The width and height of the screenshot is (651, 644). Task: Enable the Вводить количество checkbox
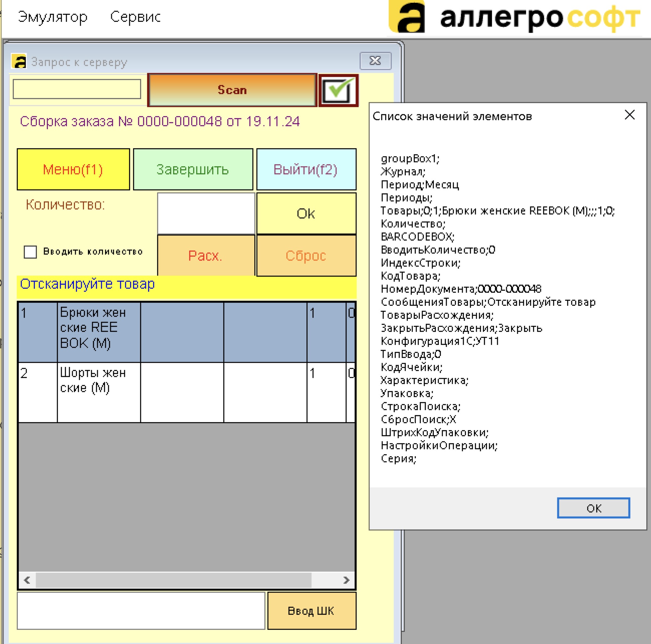point(30,251)
